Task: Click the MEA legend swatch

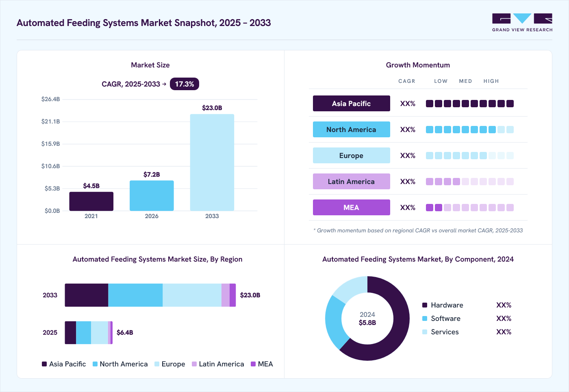Action: (x=253, y=364)
